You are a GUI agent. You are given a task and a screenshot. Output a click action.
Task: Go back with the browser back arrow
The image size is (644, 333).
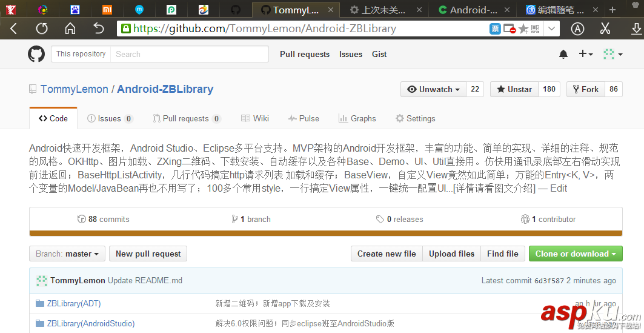13,29
